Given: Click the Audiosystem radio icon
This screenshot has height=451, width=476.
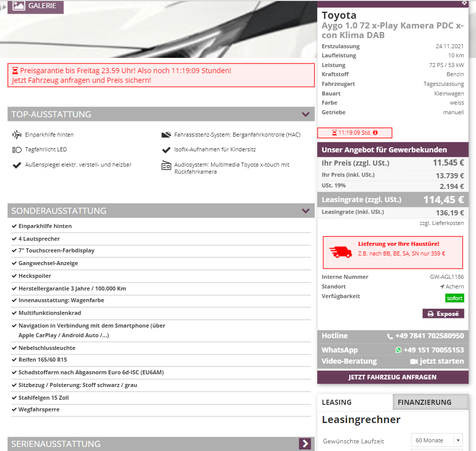Looking at the screenshot, I should click(x=166, y=165).
